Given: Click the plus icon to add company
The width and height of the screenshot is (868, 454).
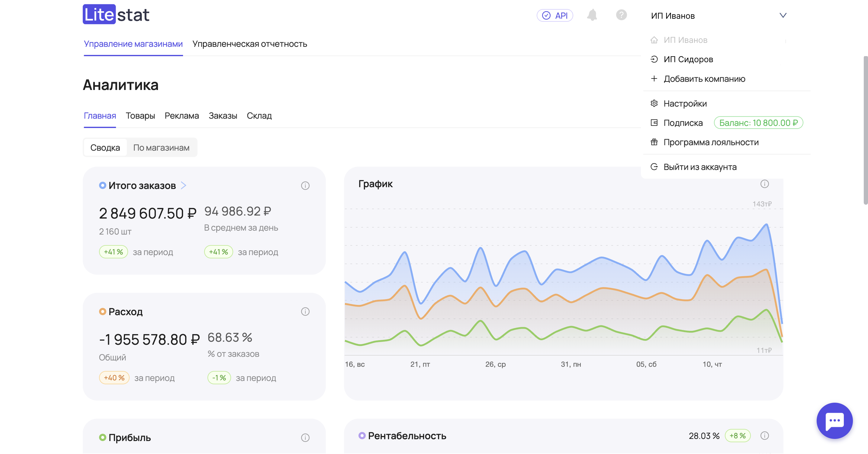Looking at the screenshot, I should click(x=654, y=78).
